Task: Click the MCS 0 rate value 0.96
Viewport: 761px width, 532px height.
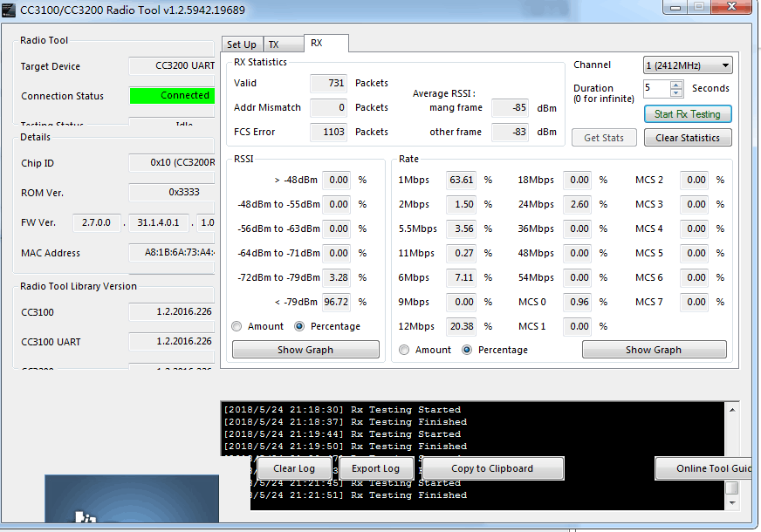Action: (x=578, y=302)
